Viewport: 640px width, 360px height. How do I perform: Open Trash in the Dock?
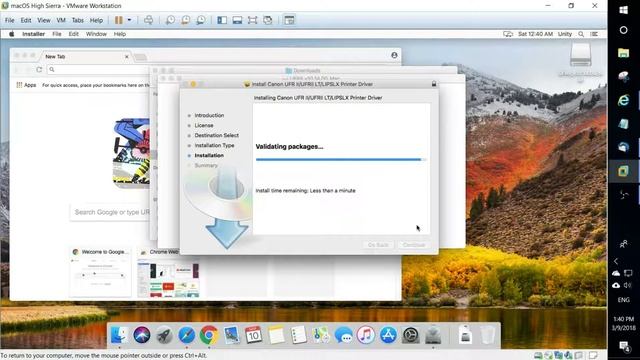click(x=487, y=336)
